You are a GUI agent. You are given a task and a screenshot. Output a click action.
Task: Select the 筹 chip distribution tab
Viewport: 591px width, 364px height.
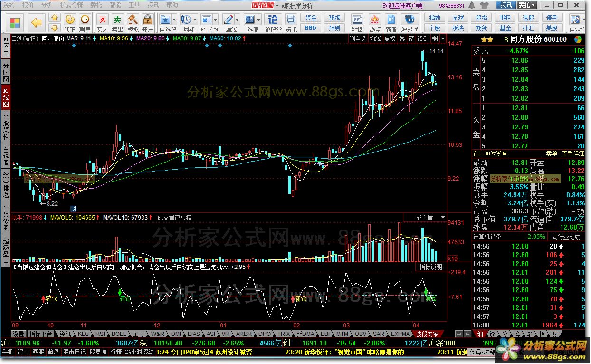click(517, 335)
